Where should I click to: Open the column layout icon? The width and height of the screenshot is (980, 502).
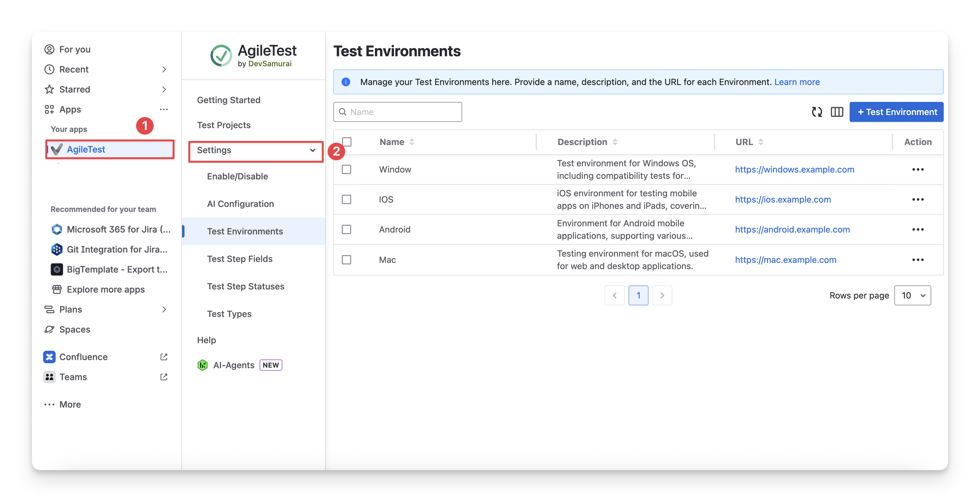(x=836, y=112)
